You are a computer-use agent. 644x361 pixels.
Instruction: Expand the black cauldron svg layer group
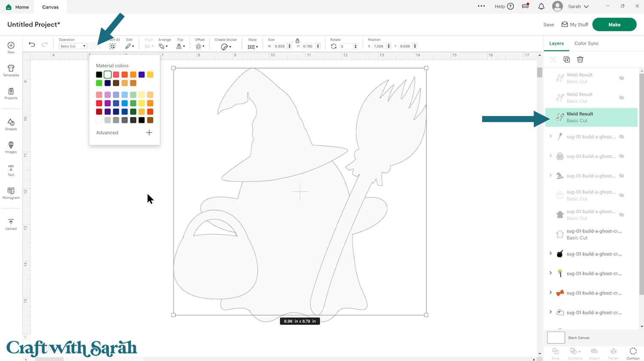point(550,254)
